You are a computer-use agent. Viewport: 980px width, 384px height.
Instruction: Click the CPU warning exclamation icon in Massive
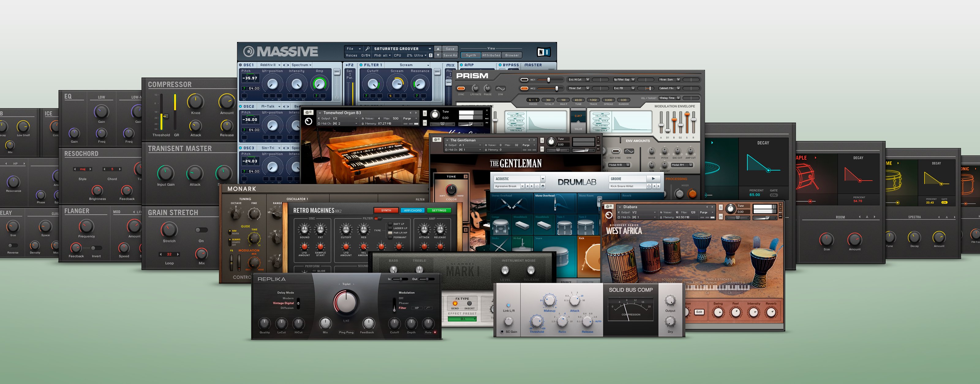[x=431, y=55]
